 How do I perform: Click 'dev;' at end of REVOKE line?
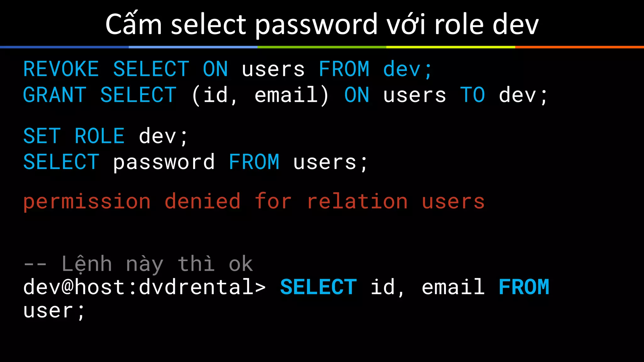408,69
